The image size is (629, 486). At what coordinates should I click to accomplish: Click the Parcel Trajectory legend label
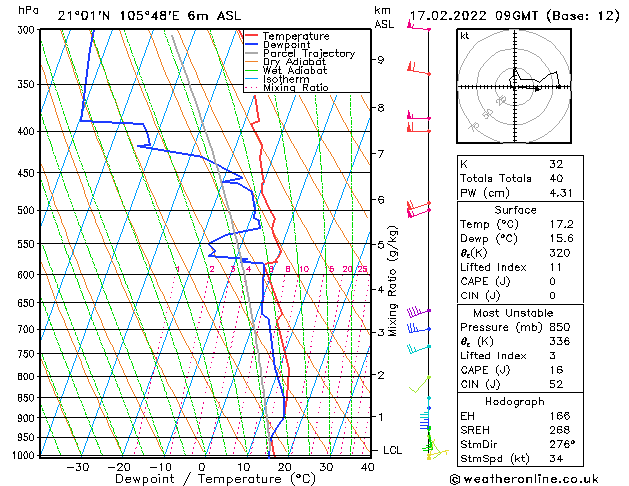(x=309, y=53)
